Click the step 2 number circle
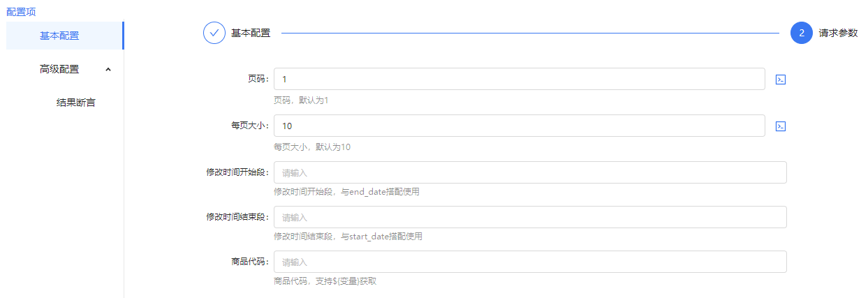The image size is (868, 298). [802, 33]
